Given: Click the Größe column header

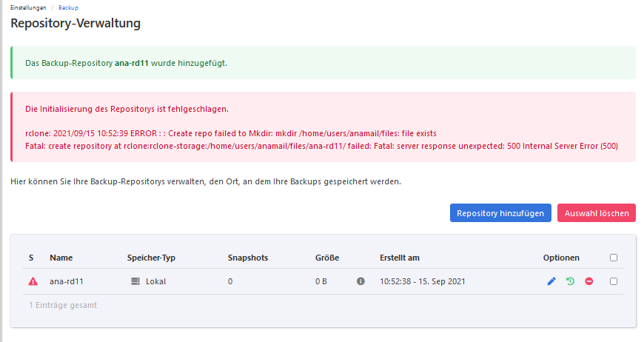Looking at the screenshot, I should [326, 258].
